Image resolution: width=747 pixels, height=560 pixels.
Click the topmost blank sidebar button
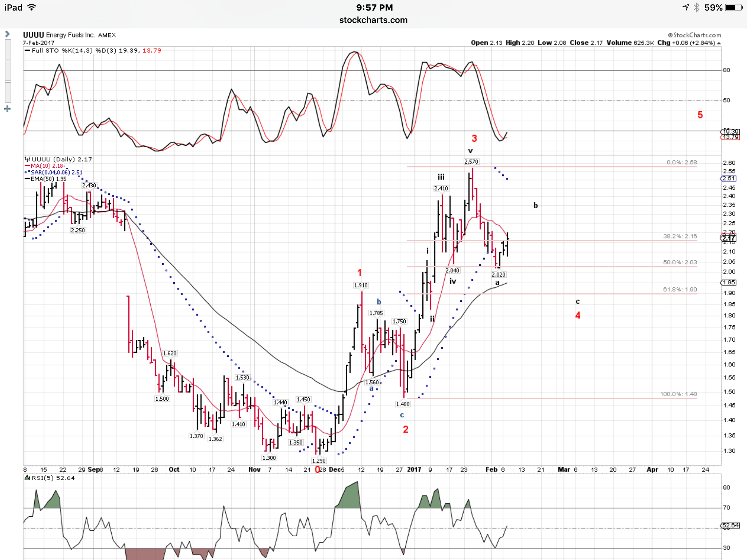click(8, 50)
